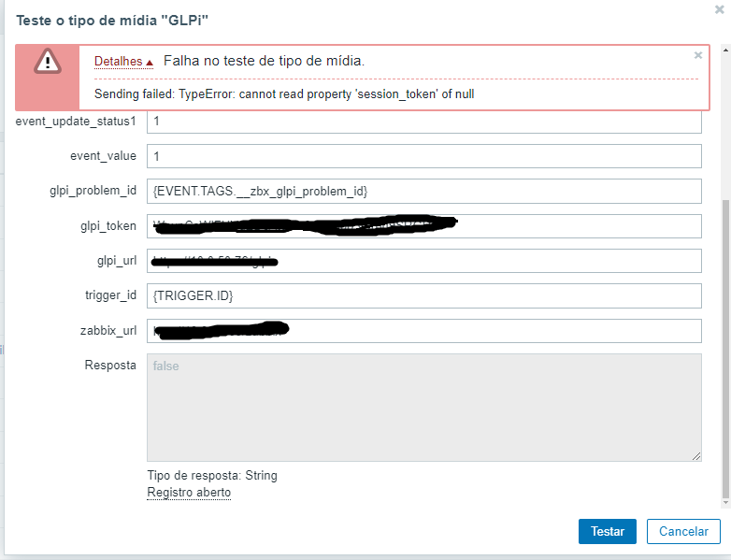Edit the glpi_problem_id field
The width and height of the screenshot is (731, 560).
point(423,191)
